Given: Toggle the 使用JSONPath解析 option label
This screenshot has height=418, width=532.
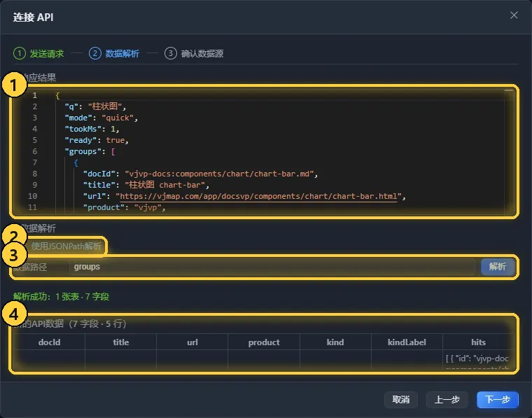Looking at the screenshot, I should point(66,246).
